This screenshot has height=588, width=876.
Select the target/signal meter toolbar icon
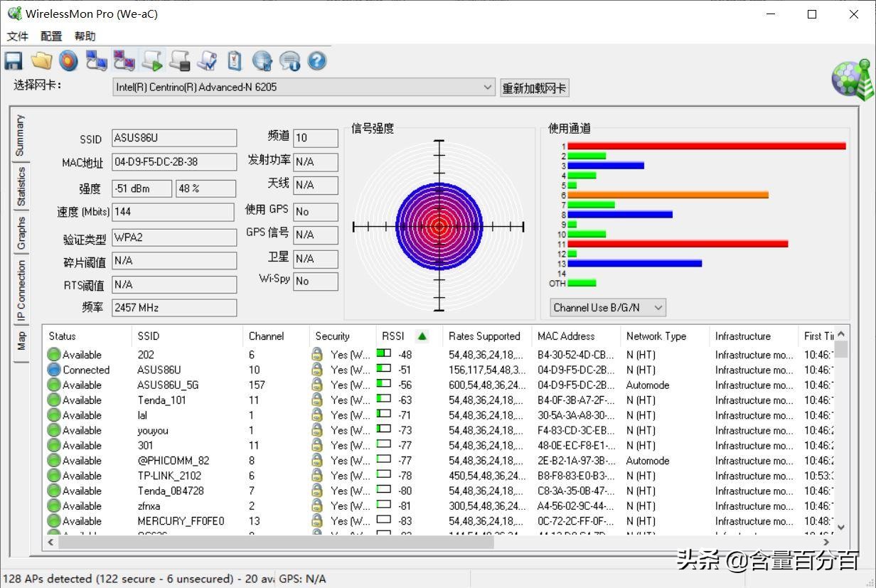68,60
